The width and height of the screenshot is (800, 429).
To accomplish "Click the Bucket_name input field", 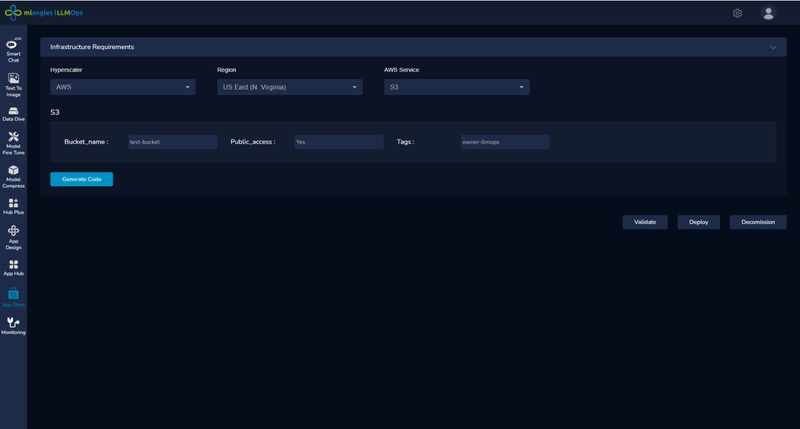I will tap(172, 142).
